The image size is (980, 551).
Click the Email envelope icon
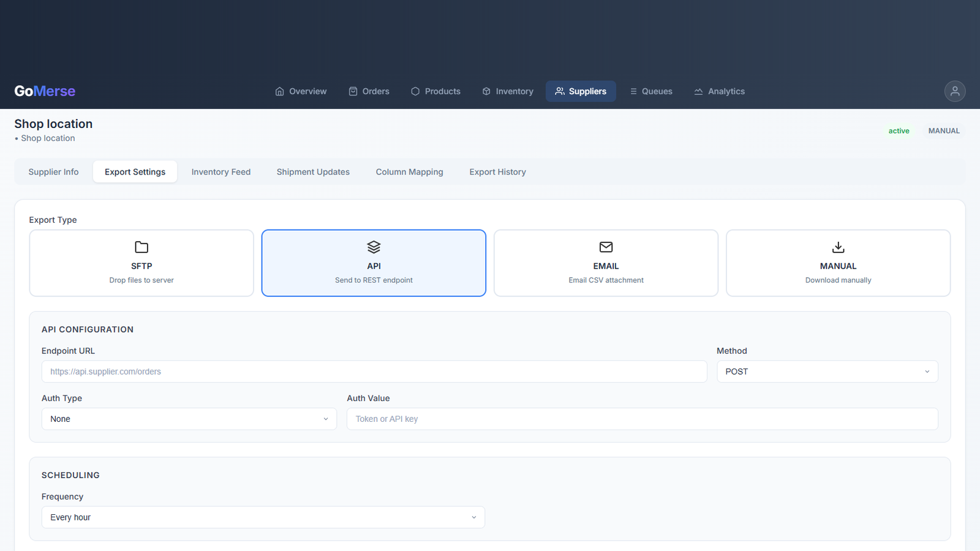[606, 247]
